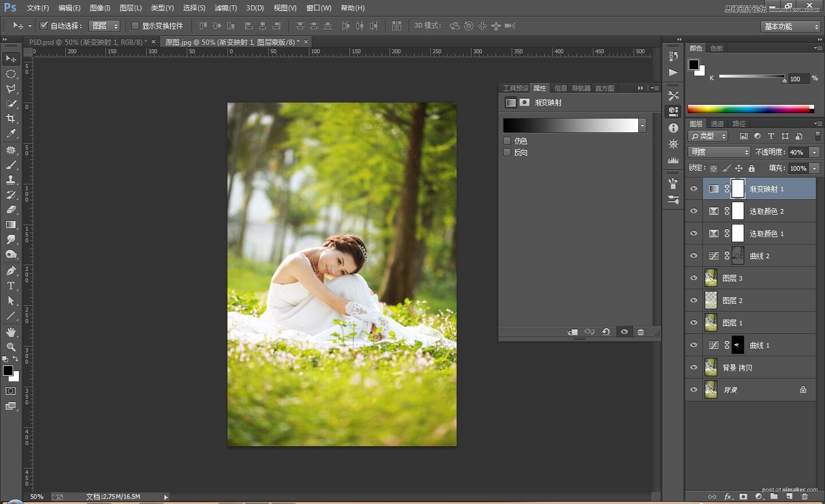Open the 不透明度 opacity slider arrow
The image size is (825, 504).
coord(815,152)
